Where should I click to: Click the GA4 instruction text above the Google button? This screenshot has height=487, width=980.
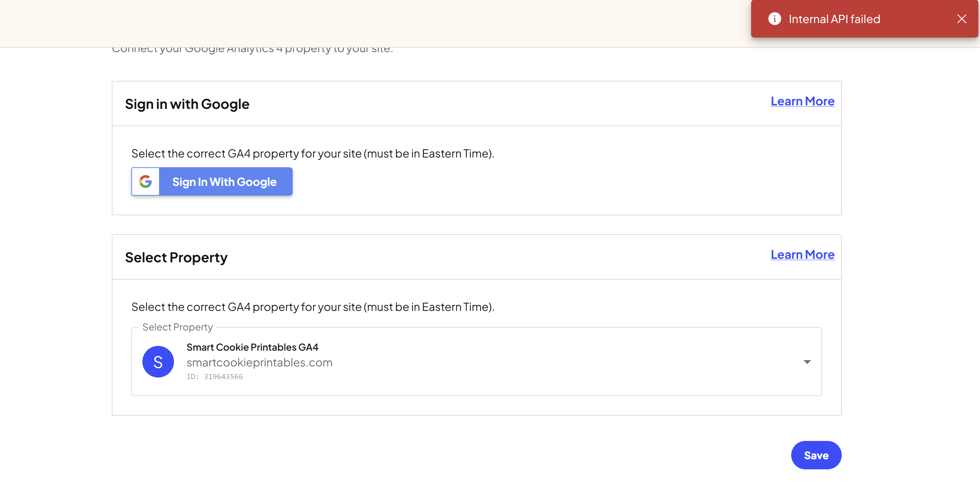(312, 153)
